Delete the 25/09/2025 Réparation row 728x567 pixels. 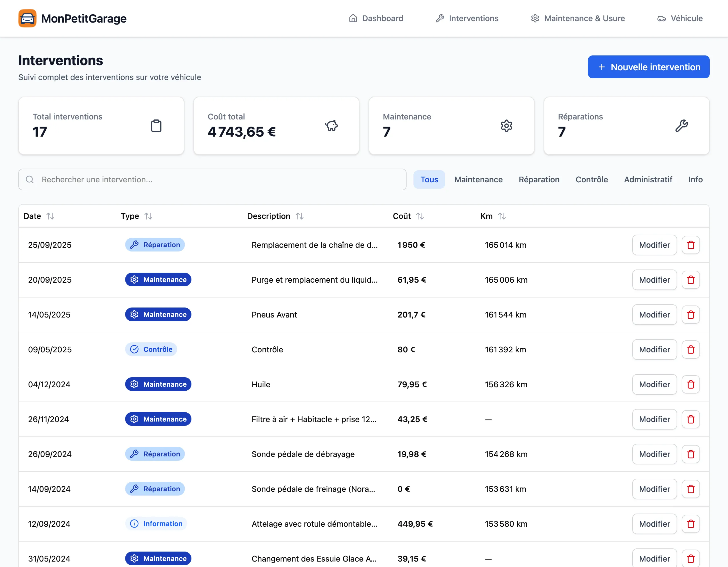tap(690, 245)
